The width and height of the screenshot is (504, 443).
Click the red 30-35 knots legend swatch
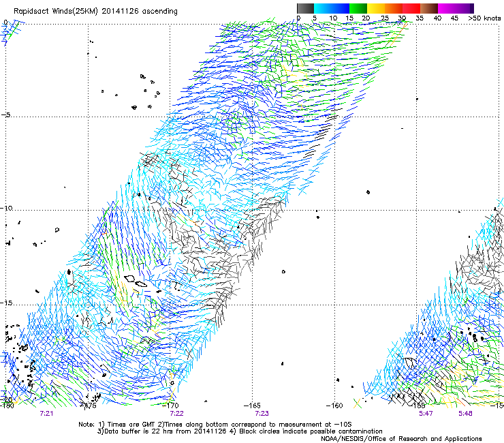pos(411,8)
